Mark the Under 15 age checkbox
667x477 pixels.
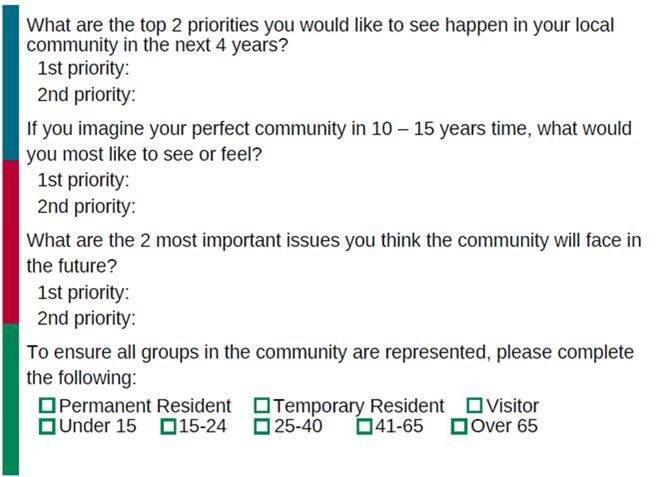click(47, 427)
